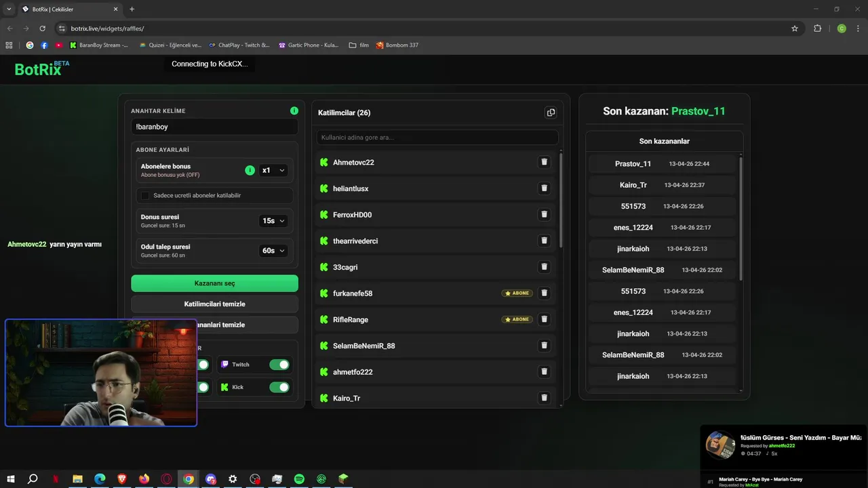The width and height of the screenshot is (868, 488).
Task: Open the x1 subscriber bonus dropdown
Action: tap(273, 170)
